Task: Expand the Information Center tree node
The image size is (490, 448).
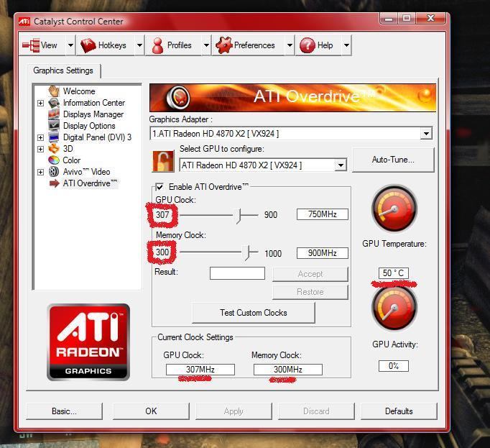Action: 40,103
